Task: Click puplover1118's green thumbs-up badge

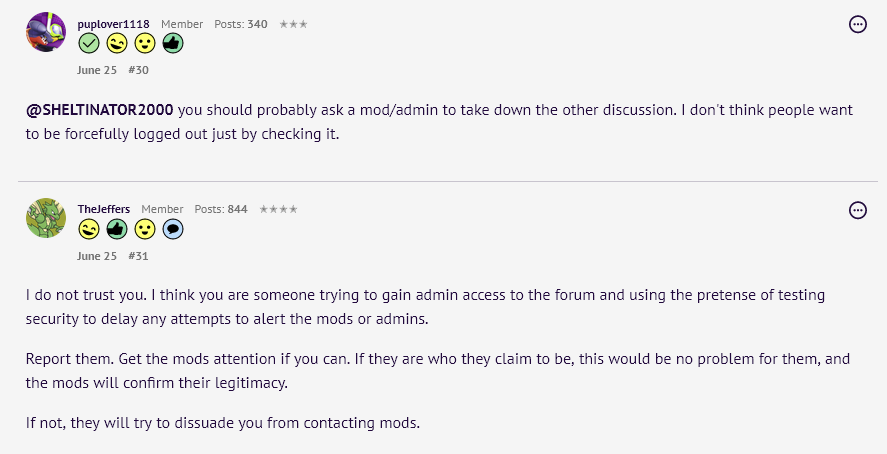Action: pyautogui.click(x=173, y=44)
